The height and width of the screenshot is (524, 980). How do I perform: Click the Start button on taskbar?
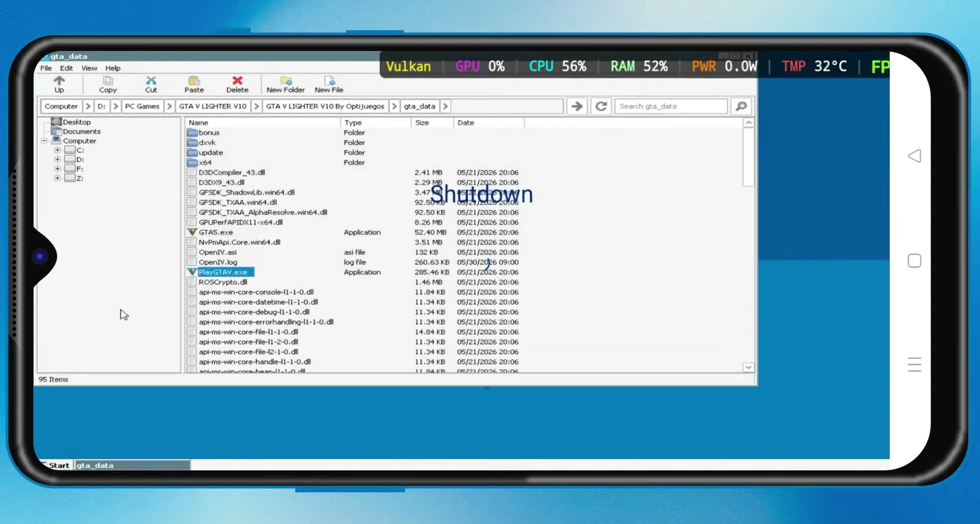click(55, 465)
